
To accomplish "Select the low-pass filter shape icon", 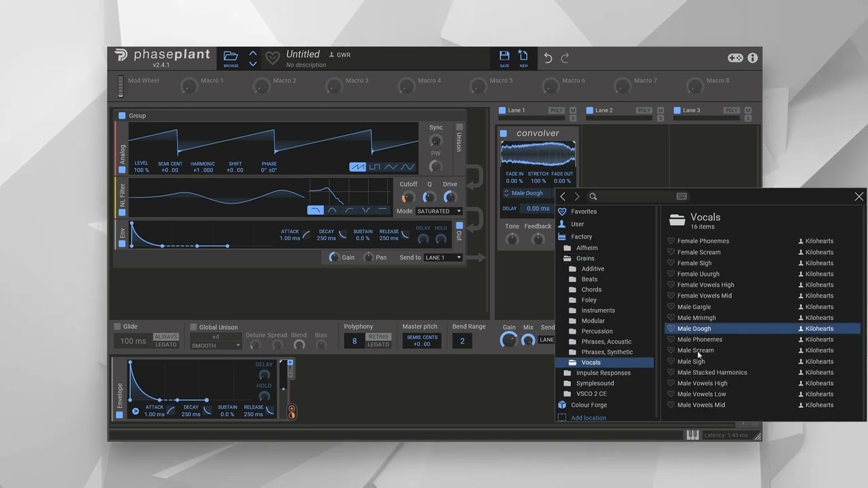I will click(x=315, y=210).
